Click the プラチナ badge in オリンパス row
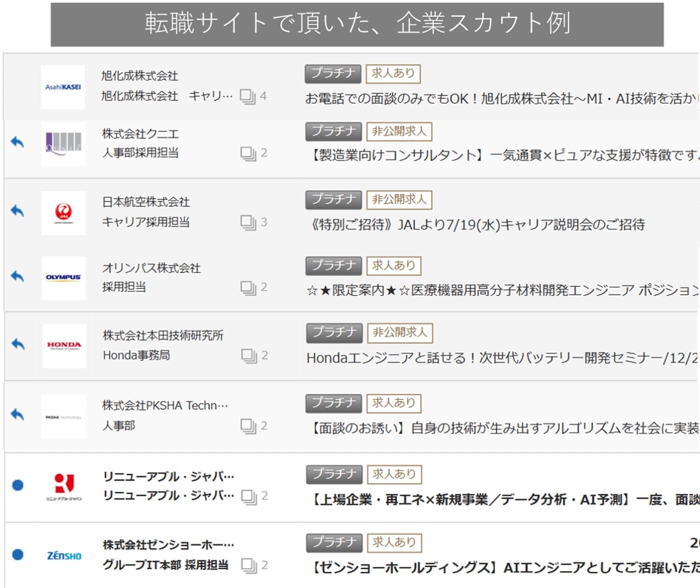Image resolution: width=700 pixels, height=588 pixels. pyautogui.click(x=333, y=266)
